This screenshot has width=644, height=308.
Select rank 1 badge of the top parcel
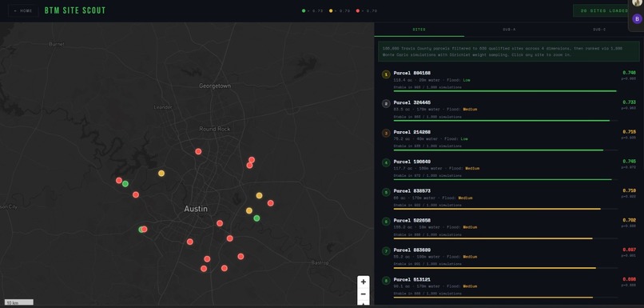tap(386, 74)
